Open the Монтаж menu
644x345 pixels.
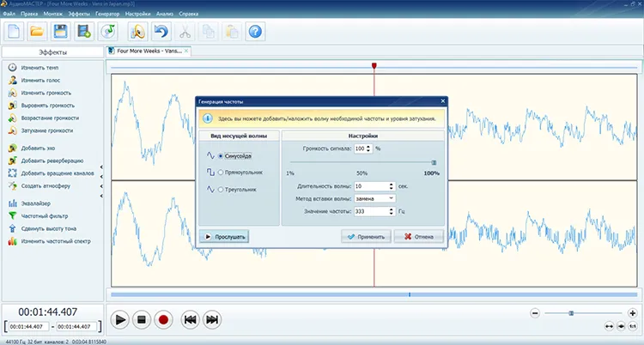coord(53,14)
